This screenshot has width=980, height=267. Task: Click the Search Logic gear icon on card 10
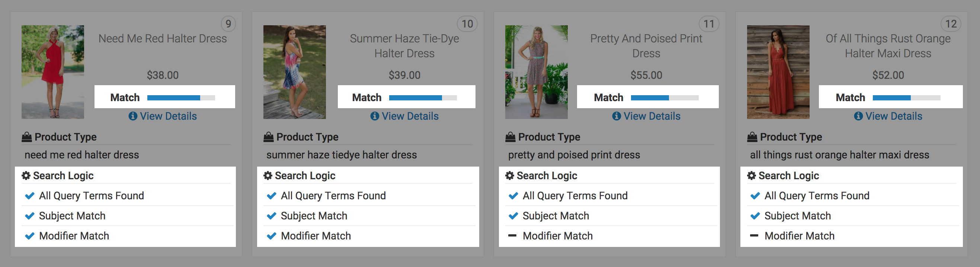[268, 176]
